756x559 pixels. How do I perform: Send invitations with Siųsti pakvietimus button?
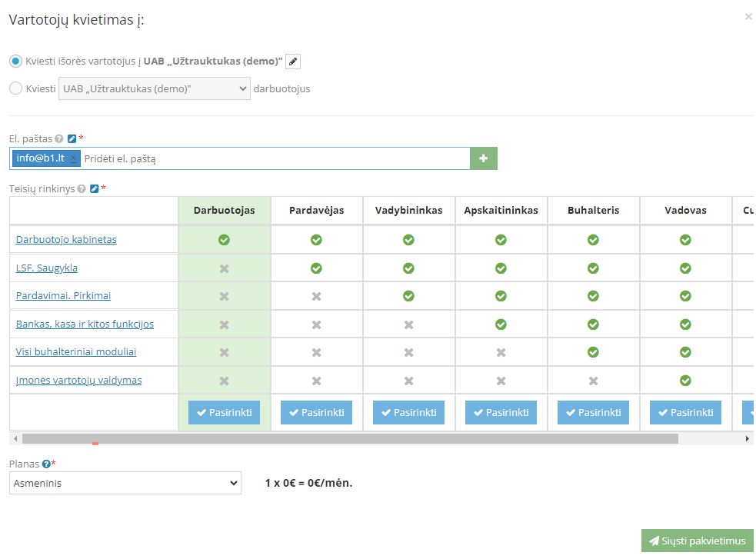point(697,541)
